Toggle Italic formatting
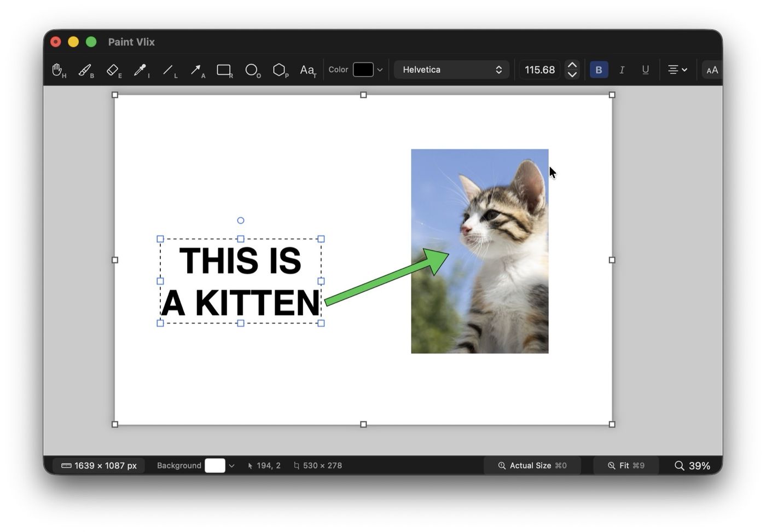Screen dimensions: 766x532 [622, 70]
